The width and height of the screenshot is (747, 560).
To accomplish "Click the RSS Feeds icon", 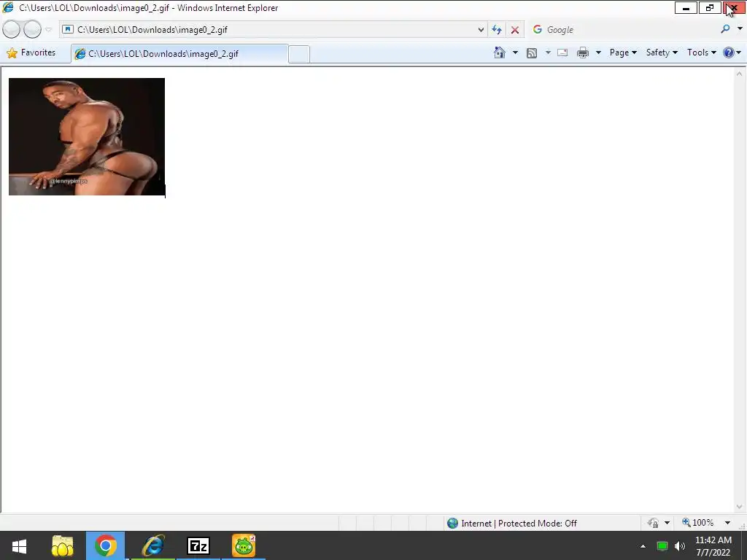I will point(532,52).
